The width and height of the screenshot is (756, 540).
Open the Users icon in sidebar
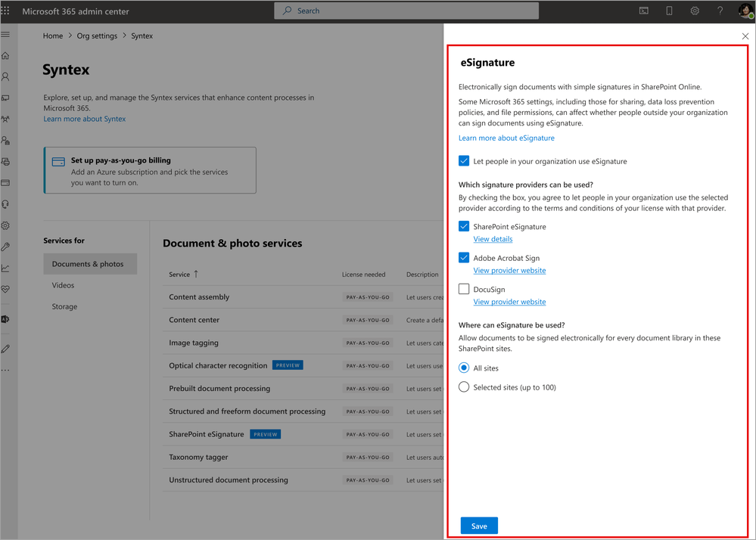coord(5,77)
